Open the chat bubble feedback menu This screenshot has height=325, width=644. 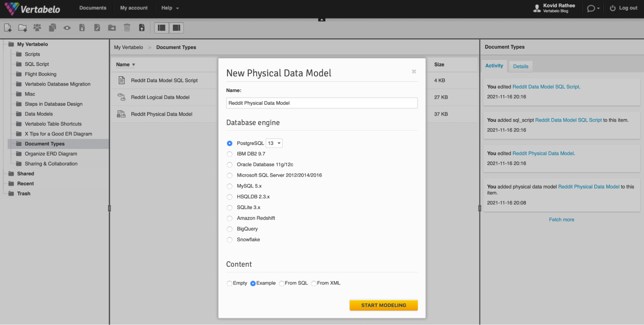pyautogui.click(x=593, y=8)
